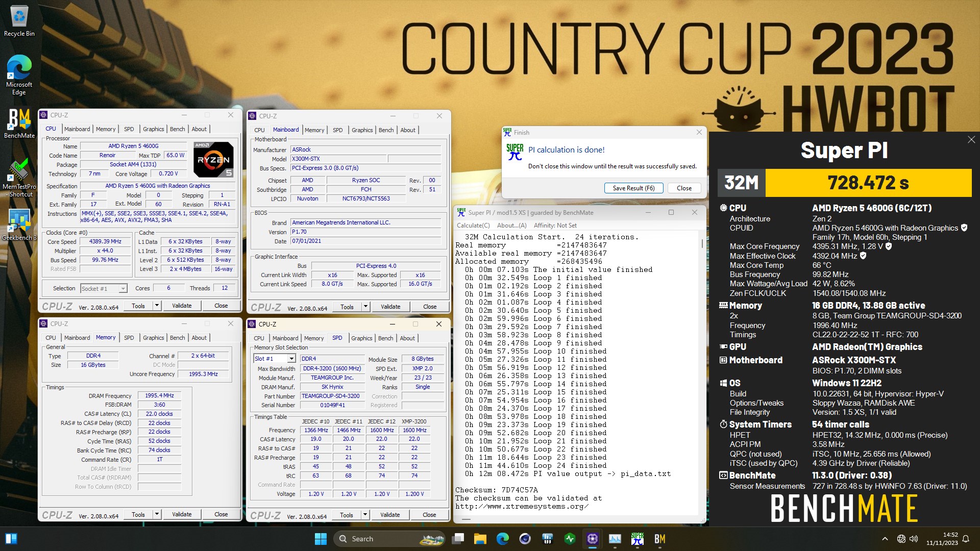This screenshot has height=551, width=980.
Task: Open About tab in SPD CPU-Z window
Action: click(407, 338)
